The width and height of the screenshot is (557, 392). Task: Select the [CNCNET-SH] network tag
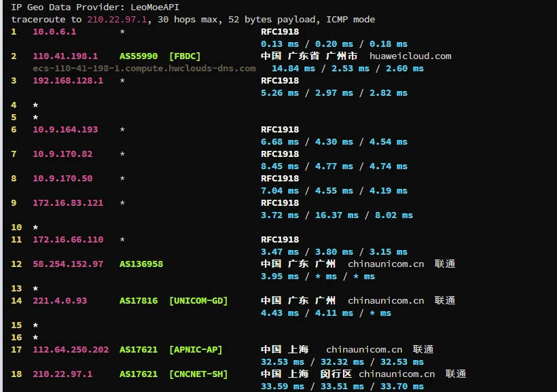coord(198,374)
